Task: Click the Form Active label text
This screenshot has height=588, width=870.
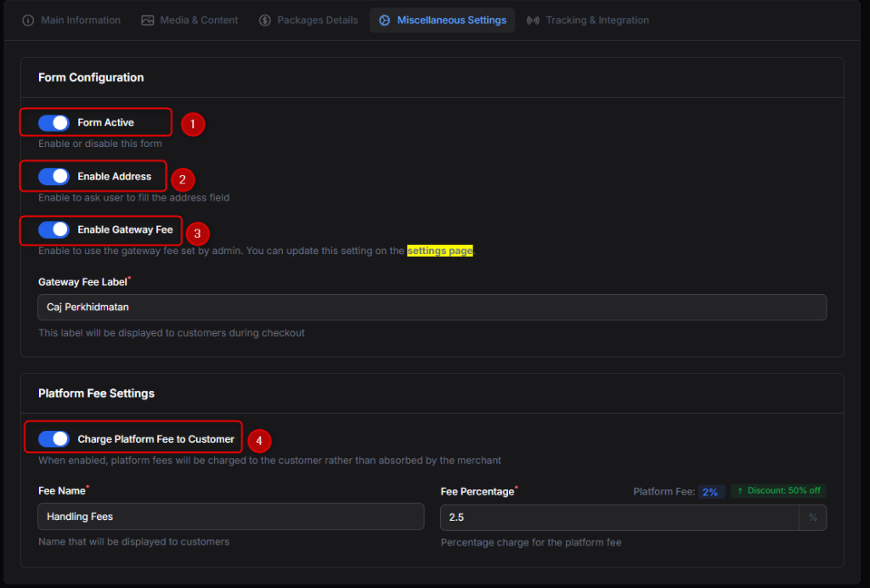Action: click(105, 122)
